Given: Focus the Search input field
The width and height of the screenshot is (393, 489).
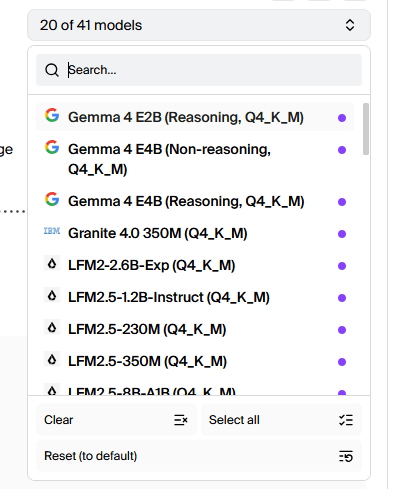Looking at the screenshot, I should click(199, 70).
